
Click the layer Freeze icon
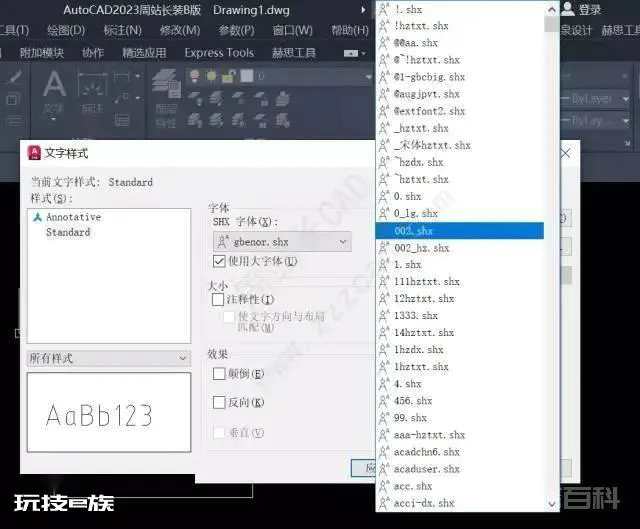238,98
